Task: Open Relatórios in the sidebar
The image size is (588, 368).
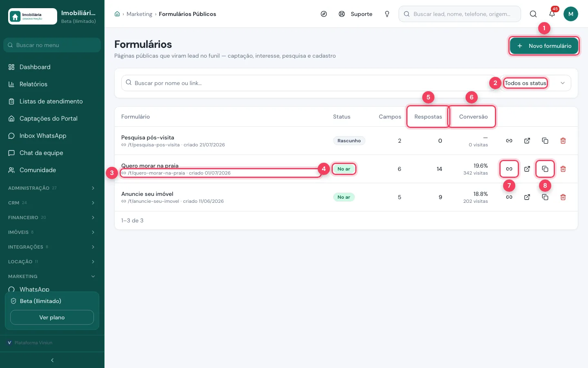Action: (52, 84)
